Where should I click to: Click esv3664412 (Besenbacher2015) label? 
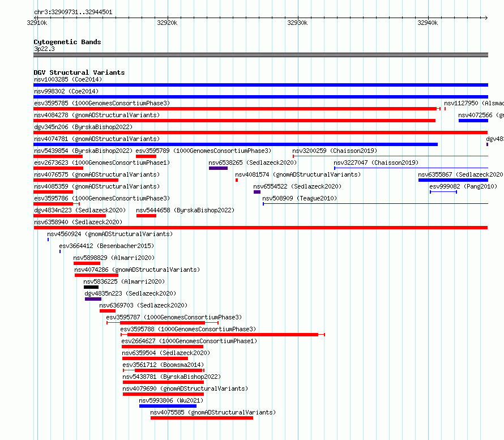[x=106, y=246]
